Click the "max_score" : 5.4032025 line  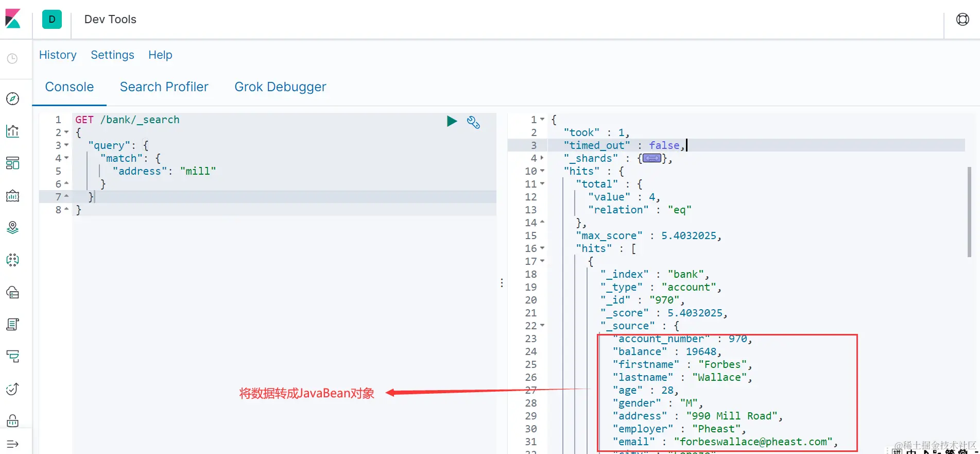649,236
